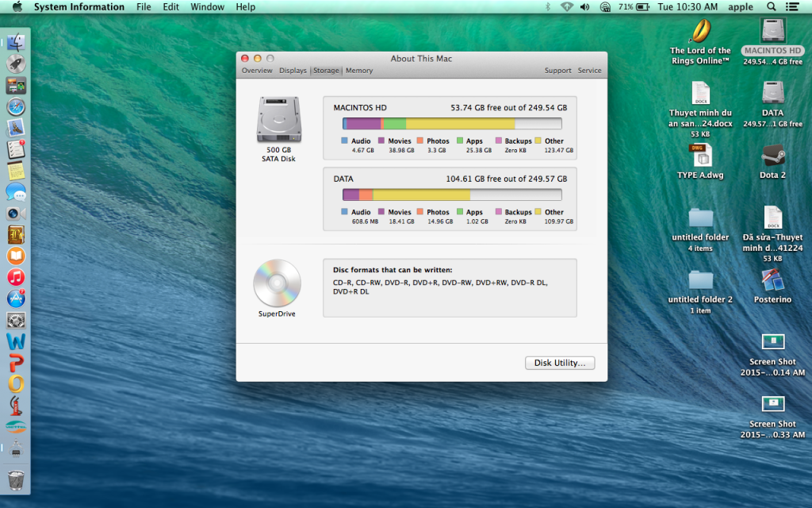
Task: Open Messages from the Dock
Action: click(x=16, y=192)
